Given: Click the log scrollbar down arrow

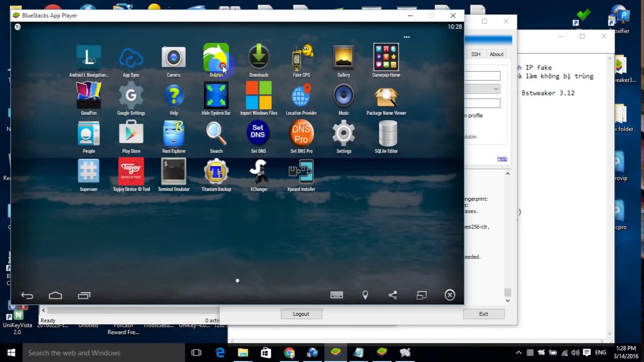Looking at the screenshot, I should [508, 300].
